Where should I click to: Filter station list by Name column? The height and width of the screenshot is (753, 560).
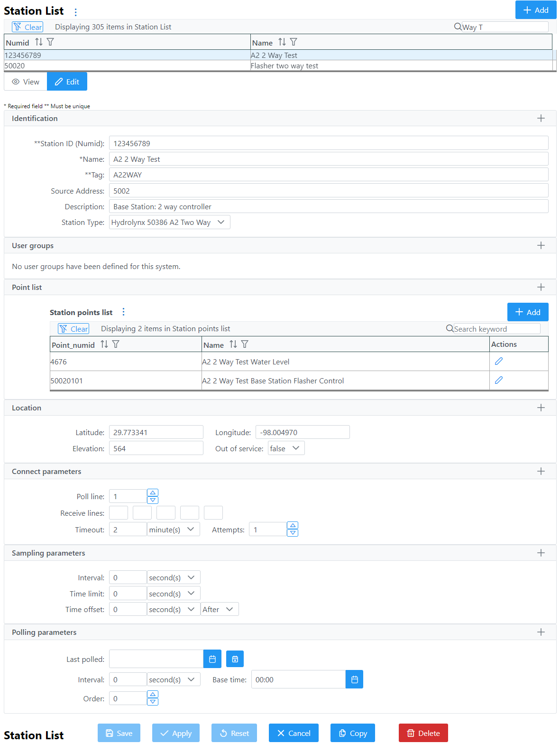point(294,42)
